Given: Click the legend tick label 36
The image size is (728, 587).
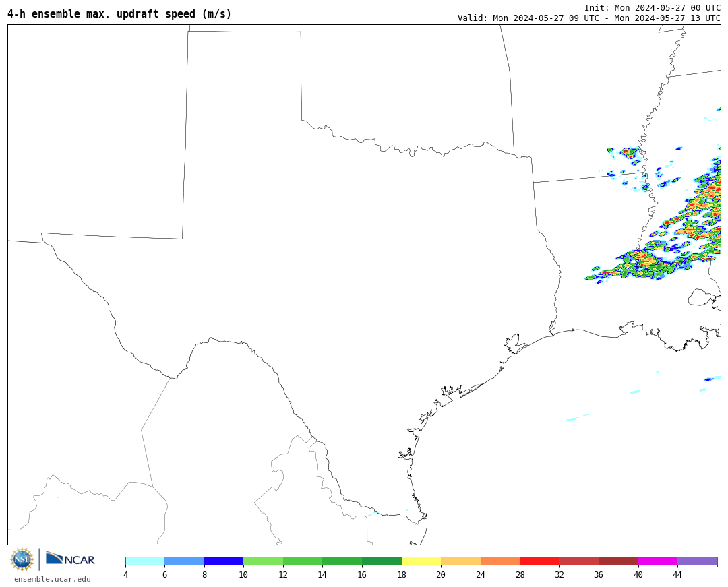Looking at the screenshot, I should [599, 574].
